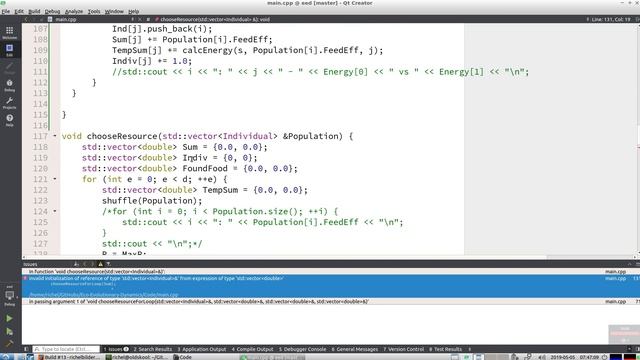Click the commented std::cout line 111
The width and height of the screenshot is (640, 360).
pyautogui.click(x=320, y=72)
